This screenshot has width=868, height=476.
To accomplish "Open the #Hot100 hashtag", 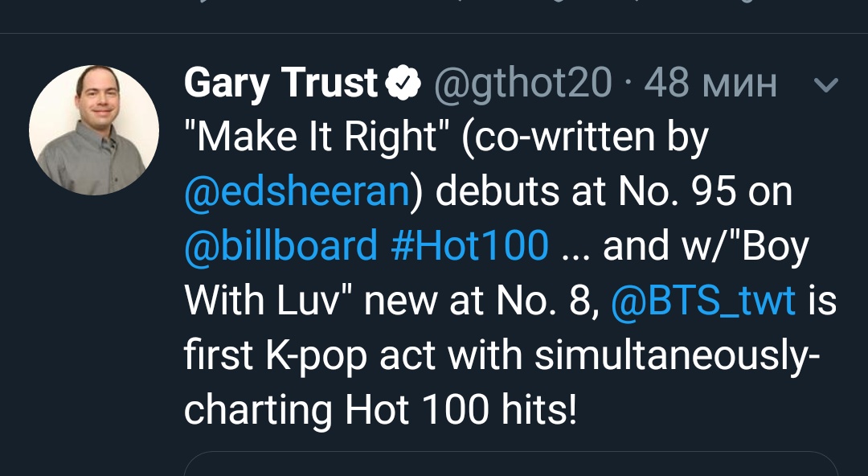I will pos(469,245).
